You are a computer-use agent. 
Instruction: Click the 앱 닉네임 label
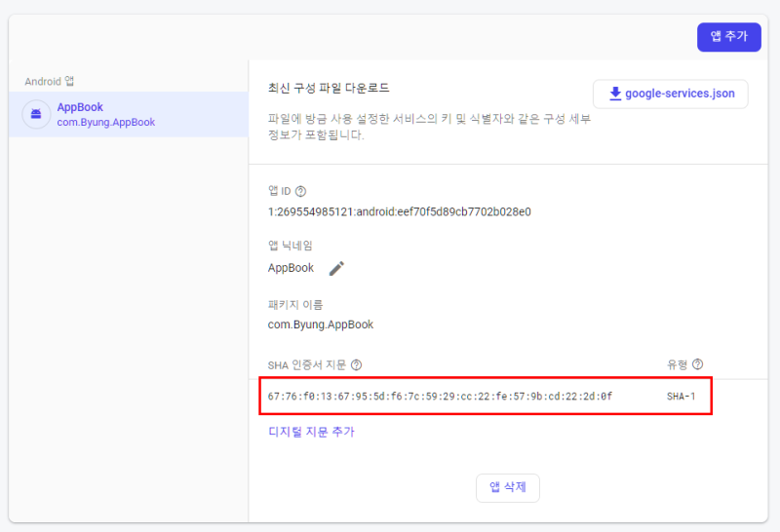(x=290, y=246)
